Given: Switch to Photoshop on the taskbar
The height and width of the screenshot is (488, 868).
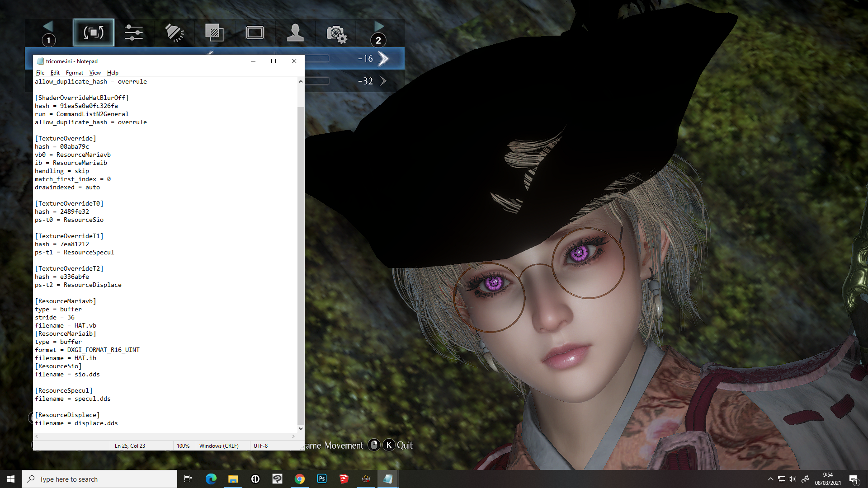Looking at the screenshot, I should point(322,479).
